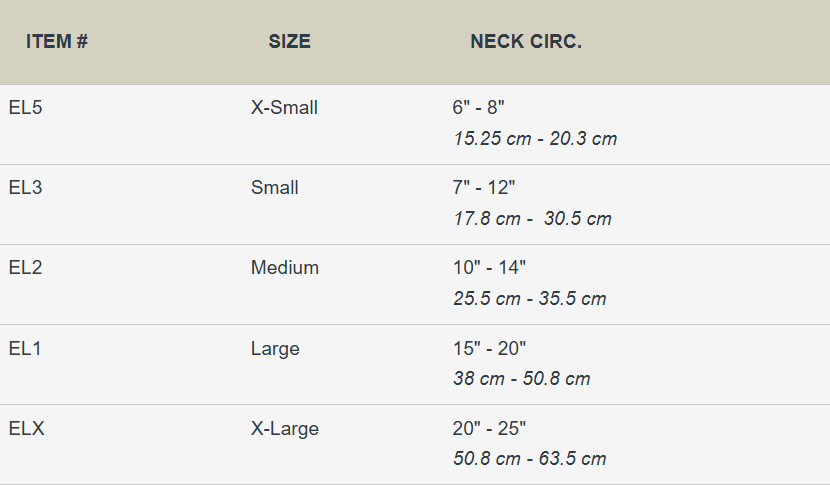This screenshot has height=485, width=830.
Task: Select item number EL1
Action: tap(25, 348)
